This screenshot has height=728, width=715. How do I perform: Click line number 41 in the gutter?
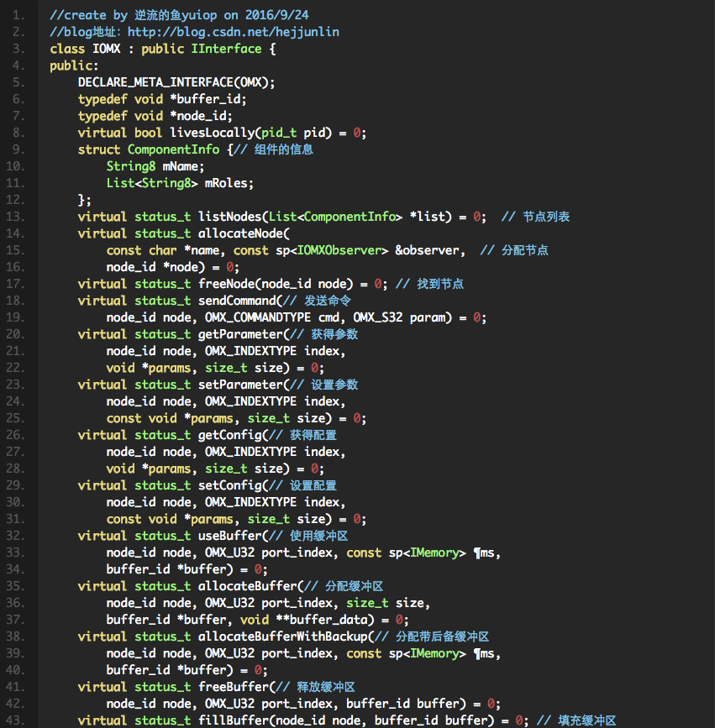17,687
